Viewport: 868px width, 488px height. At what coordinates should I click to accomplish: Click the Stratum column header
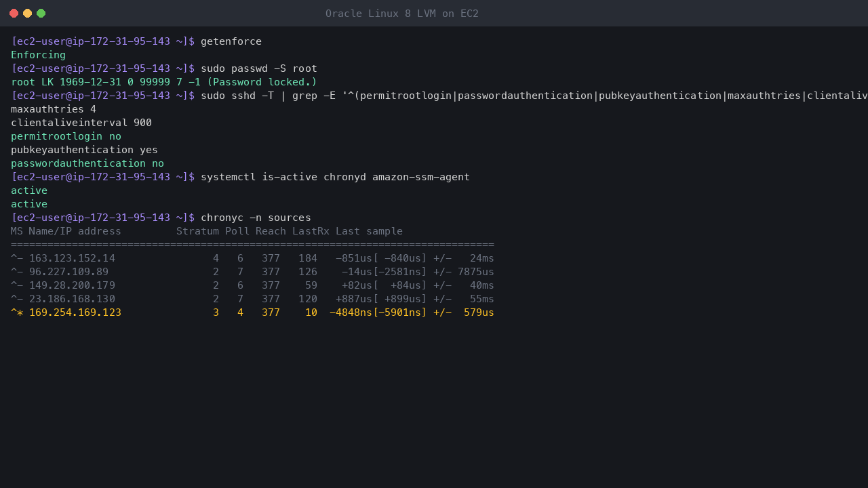[197, 231]
